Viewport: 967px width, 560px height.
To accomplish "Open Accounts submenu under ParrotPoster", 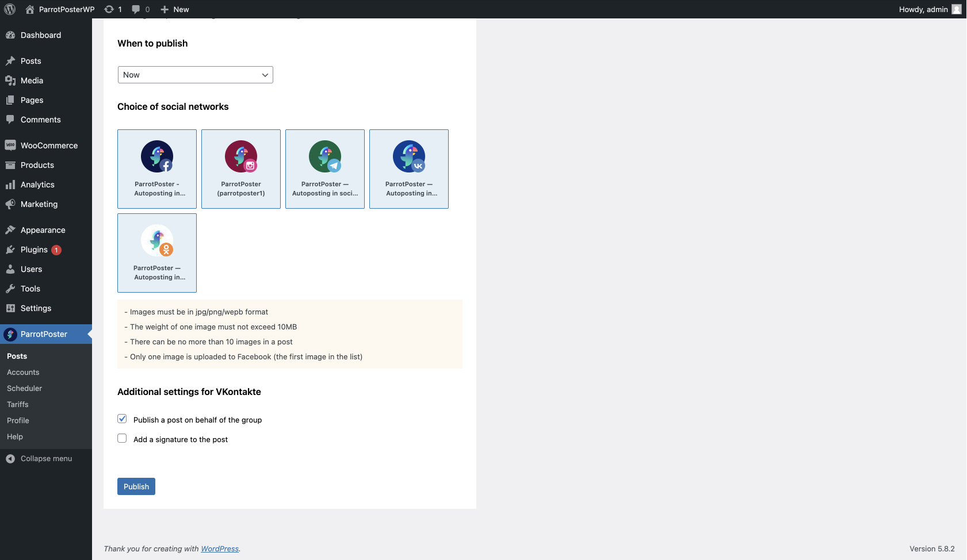I will [23, 373].
